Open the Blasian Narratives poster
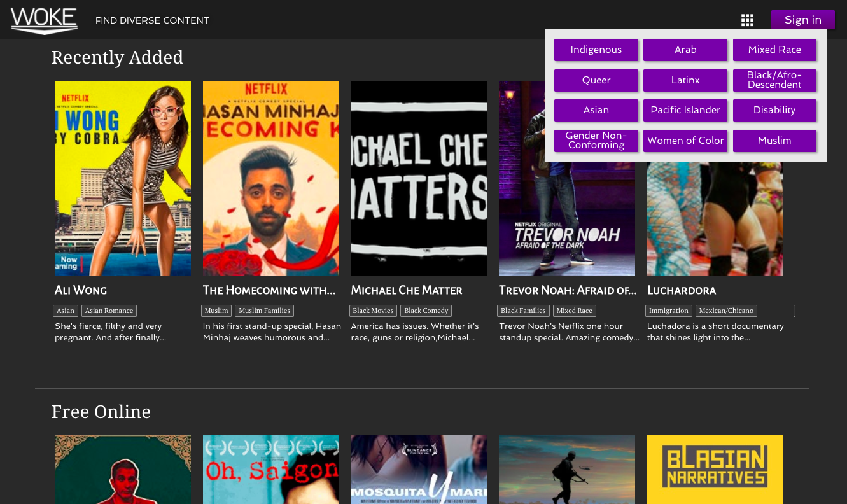 [x=715, y=470]
